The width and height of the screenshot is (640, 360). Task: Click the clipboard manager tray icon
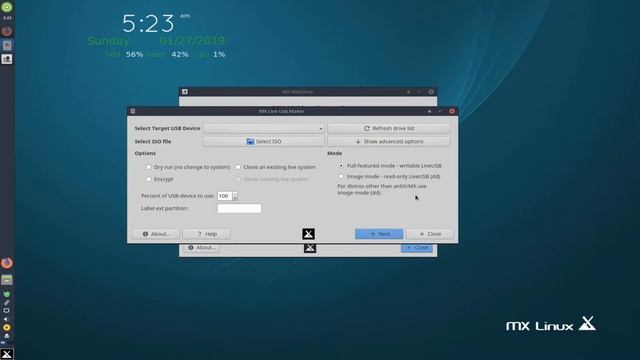(x=7, y=302)
